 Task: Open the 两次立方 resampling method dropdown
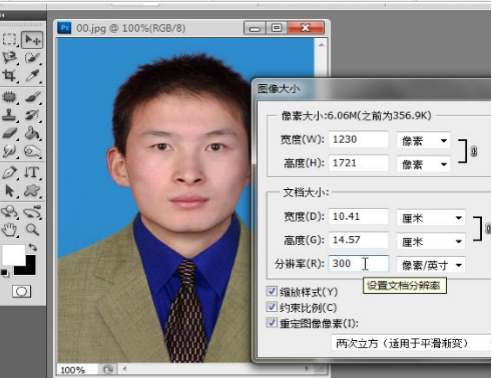tap(411, 343)
